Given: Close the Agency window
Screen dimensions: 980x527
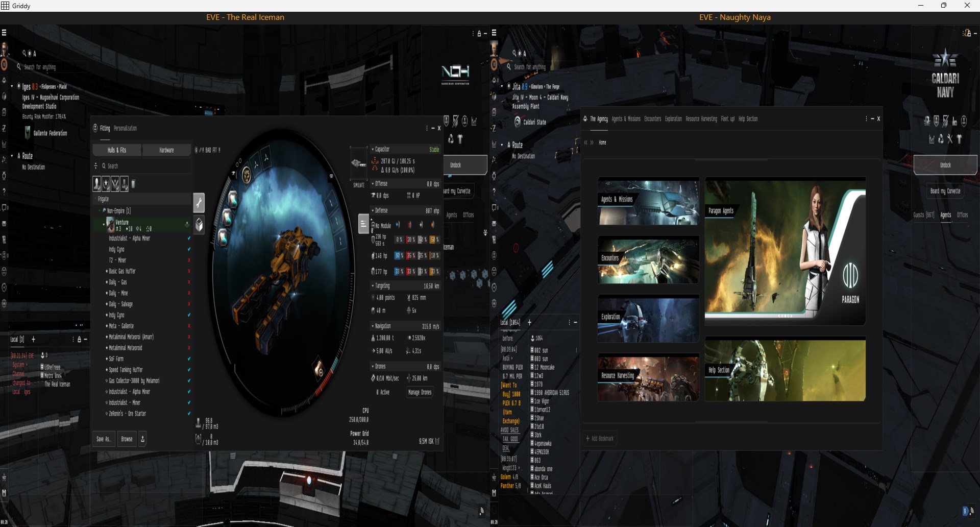Looking at the screenshot, I should pos(878,119).
